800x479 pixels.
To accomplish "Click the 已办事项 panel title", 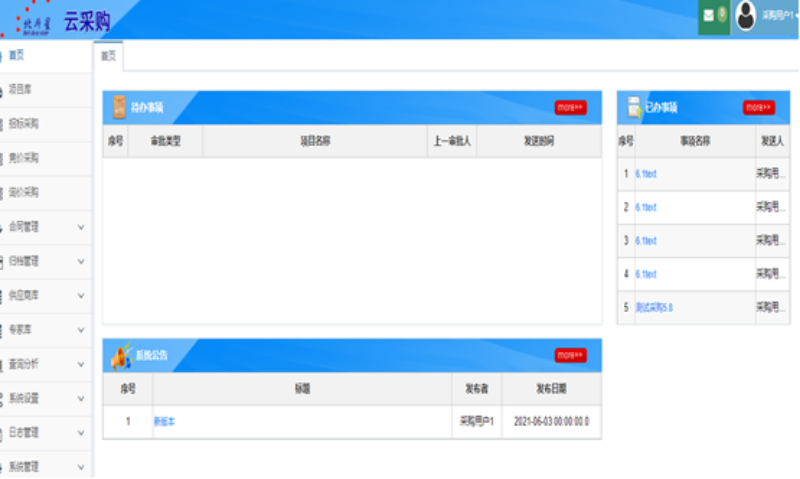I will click(661, 108).
